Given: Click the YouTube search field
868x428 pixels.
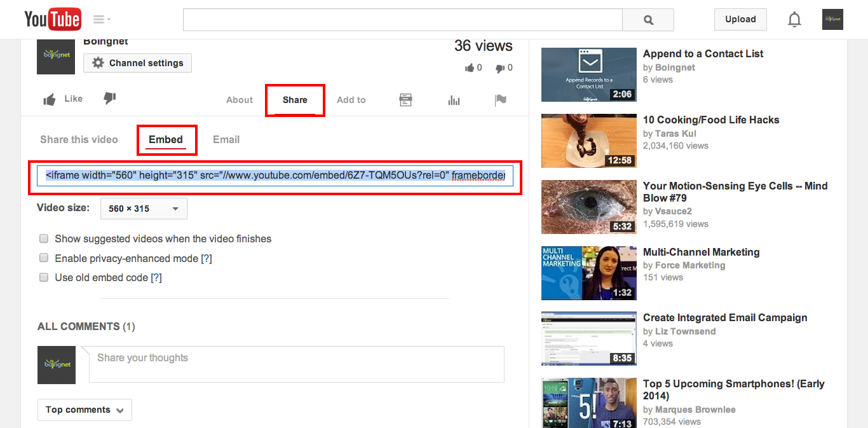Looking at the screenshot, I should [403, 20].
